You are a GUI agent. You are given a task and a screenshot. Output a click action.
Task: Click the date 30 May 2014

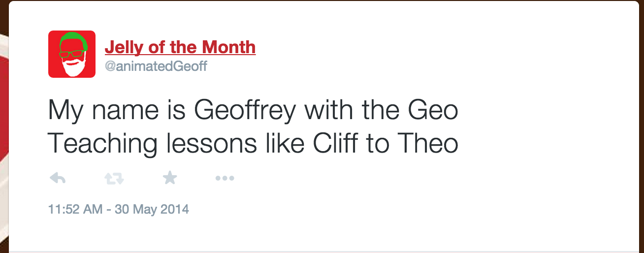[152, 209]
